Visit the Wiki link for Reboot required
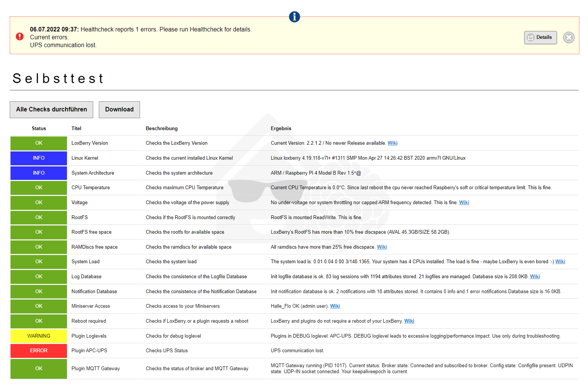This screenshot has height=387, width=588. coord(409,321)
